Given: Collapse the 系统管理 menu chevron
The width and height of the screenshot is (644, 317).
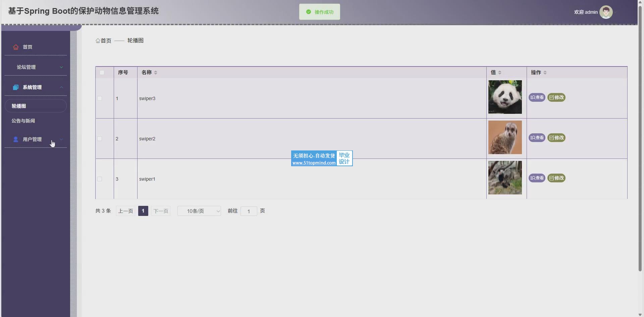Looking at the screenshot, I should (61, 87).
